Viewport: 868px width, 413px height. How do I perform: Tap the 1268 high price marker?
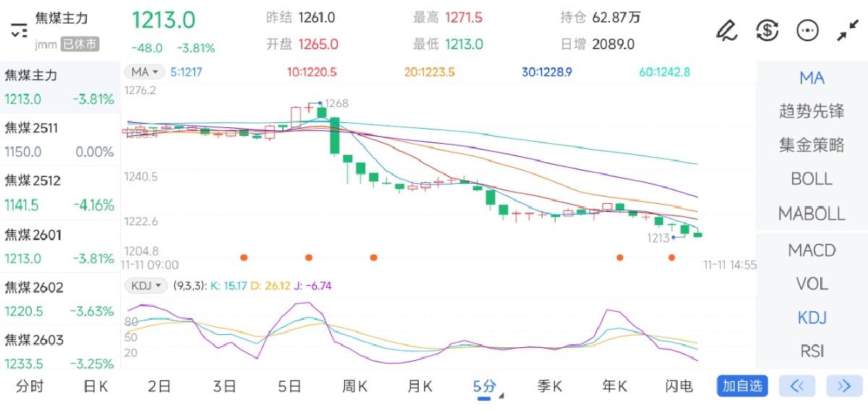click(336, 103)
